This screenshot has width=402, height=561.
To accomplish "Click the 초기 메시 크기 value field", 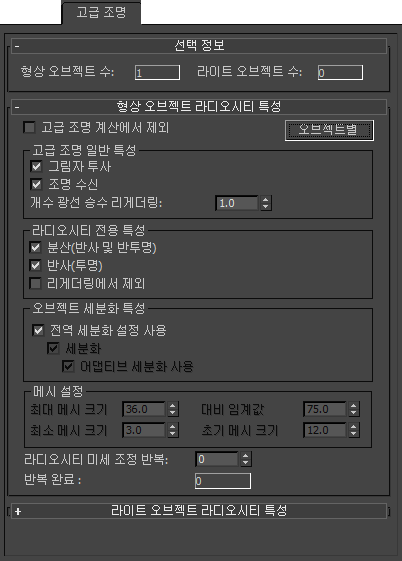I will pyautogui.click(x=325, y=430).
